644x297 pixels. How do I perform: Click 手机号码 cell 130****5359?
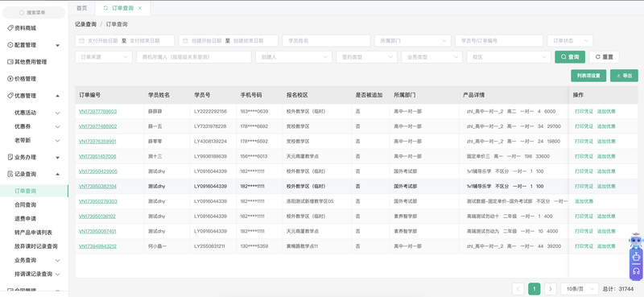254,246
